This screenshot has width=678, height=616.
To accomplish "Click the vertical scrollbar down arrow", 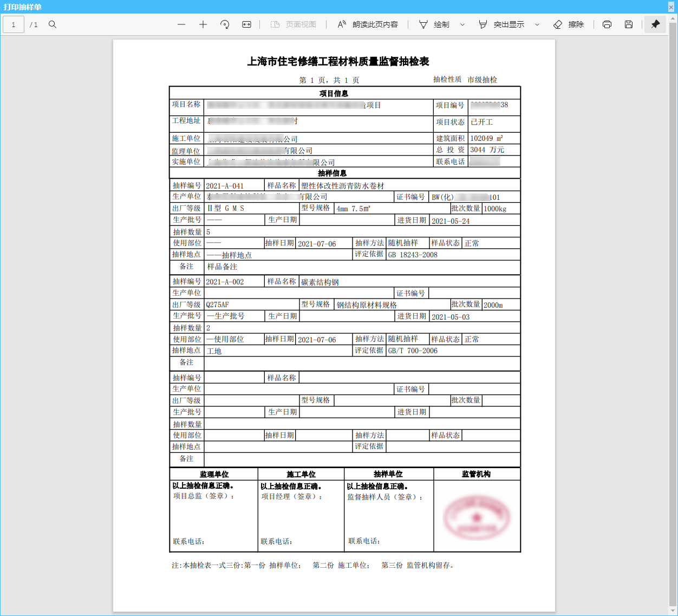I will click(673, 611).
